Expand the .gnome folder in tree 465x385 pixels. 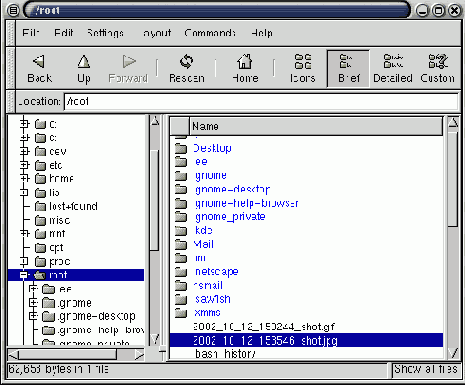click(33, 303)
